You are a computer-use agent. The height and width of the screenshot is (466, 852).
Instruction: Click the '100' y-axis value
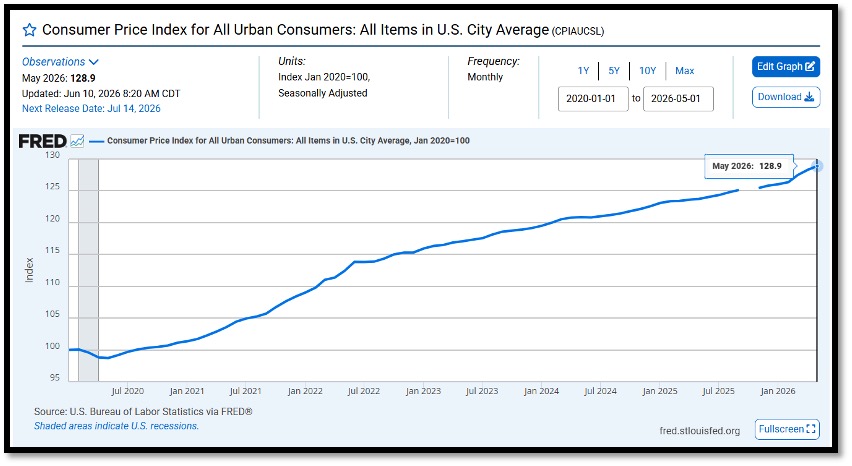coord(53,347)
